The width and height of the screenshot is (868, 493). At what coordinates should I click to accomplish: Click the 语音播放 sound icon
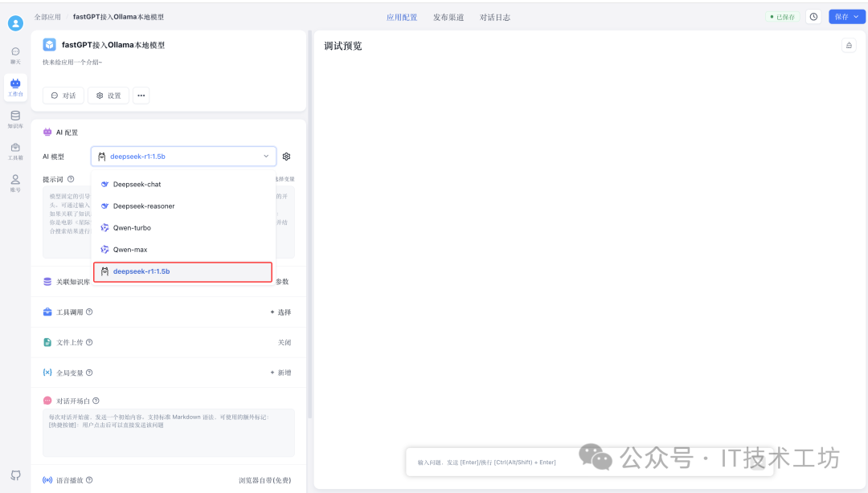coord(47,479)
